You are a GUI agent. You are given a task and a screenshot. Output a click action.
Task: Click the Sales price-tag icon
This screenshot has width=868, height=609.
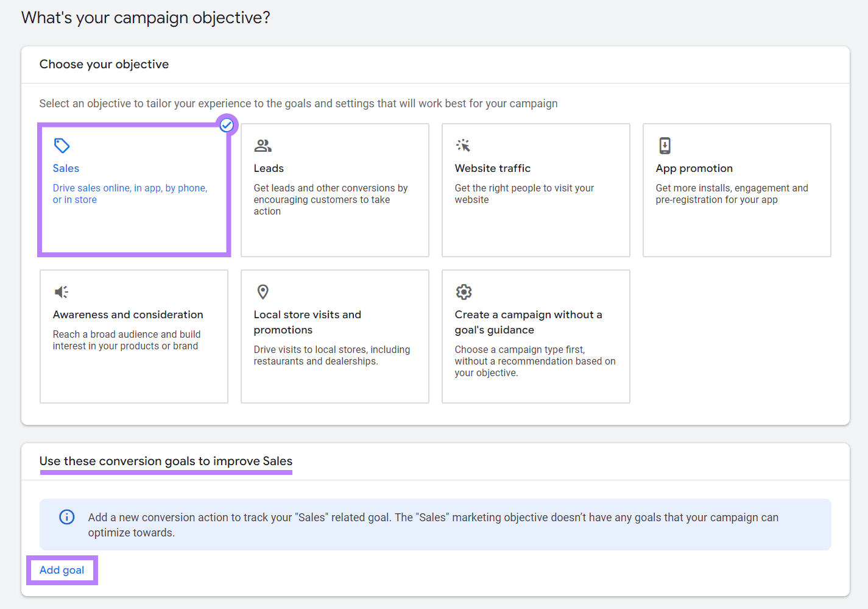pos(62,146)
